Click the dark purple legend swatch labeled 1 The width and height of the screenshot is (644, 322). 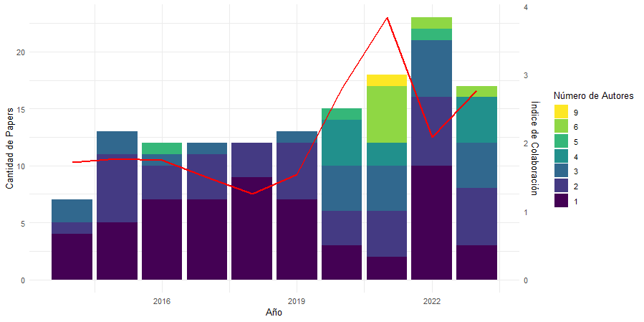point(561,202)
